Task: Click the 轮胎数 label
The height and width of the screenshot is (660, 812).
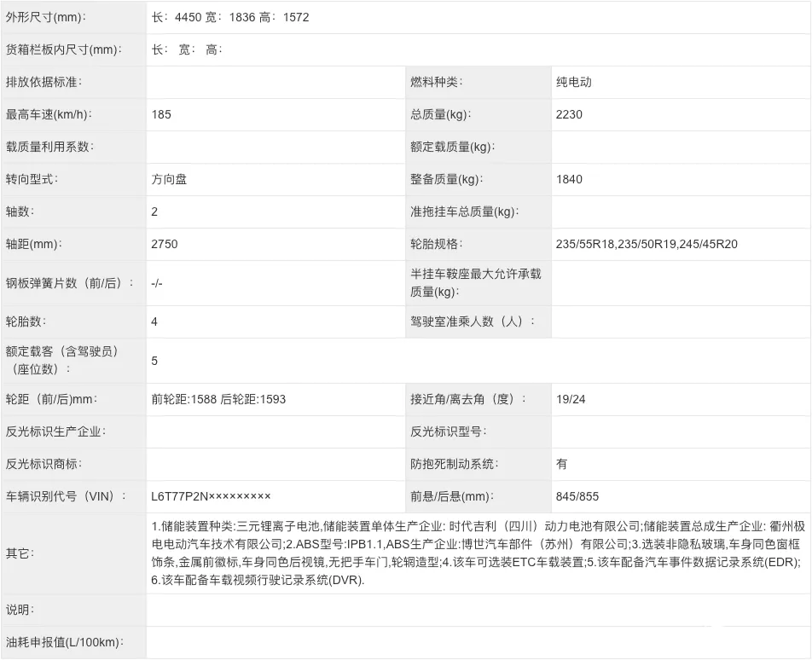Action: 26,322
